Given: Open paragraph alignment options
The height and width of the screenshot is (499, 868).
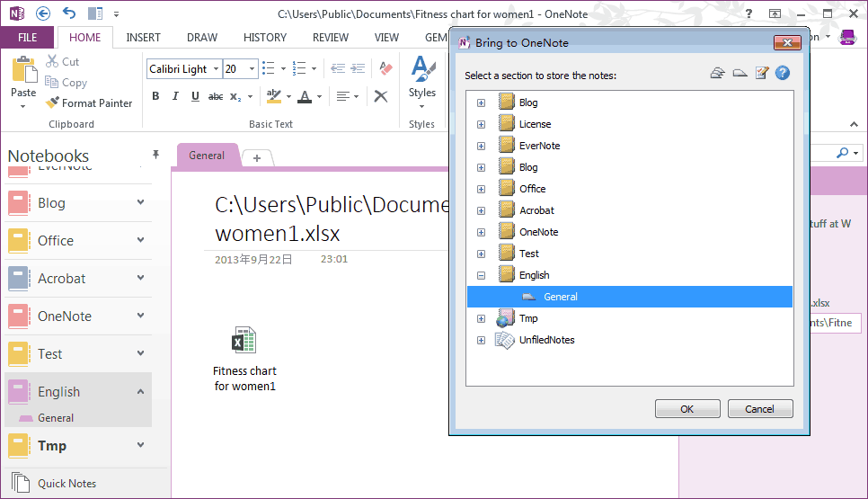Looking at the screenshot, I should (348, 96).
